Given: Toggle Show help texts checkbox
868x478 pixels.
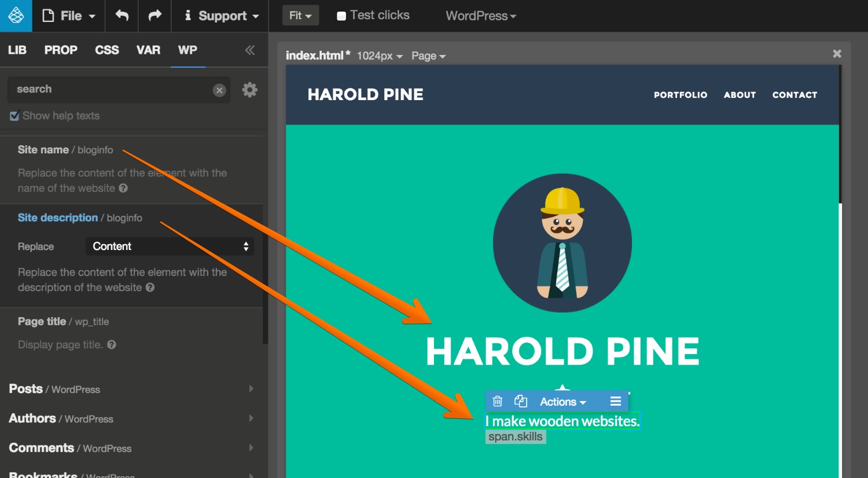Looking at the screenshot, I should coord(14,116).
